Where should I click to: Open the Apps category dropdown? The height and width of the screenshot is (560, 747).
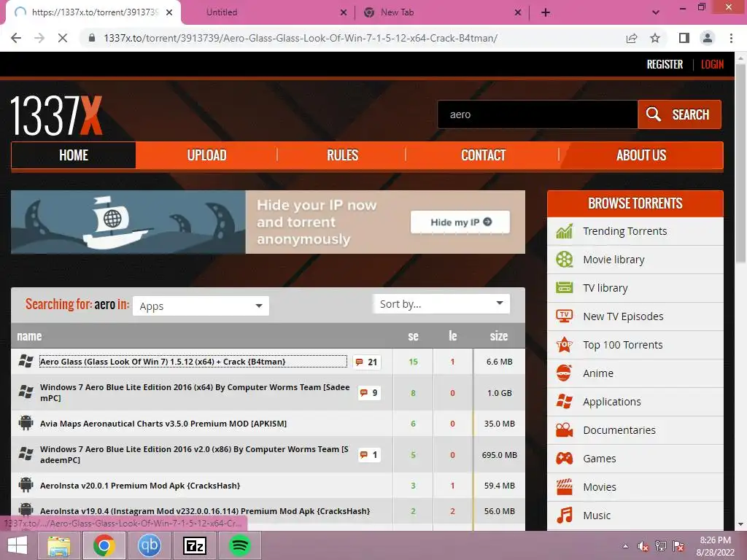coord(201,306)
